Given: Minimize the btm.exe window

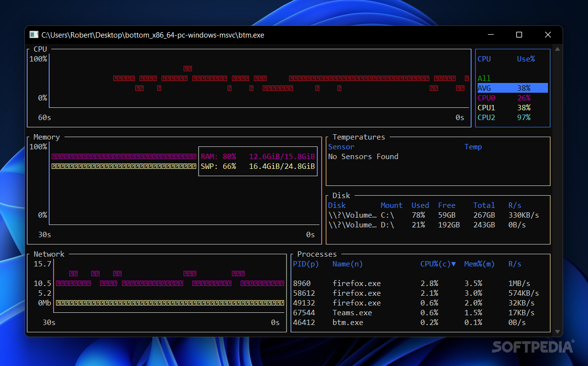Looking at the screenshot, I should point(491,35).
